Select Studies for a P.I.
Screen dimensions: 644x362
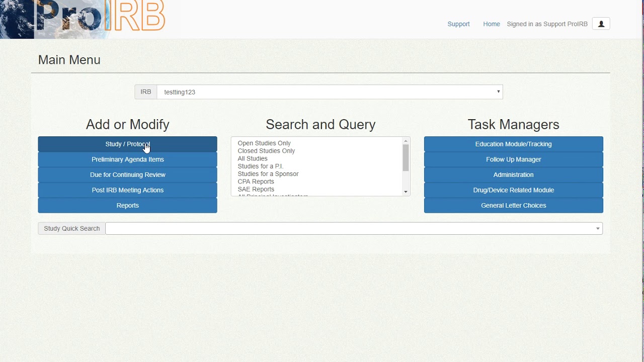[x=261, y=166]
